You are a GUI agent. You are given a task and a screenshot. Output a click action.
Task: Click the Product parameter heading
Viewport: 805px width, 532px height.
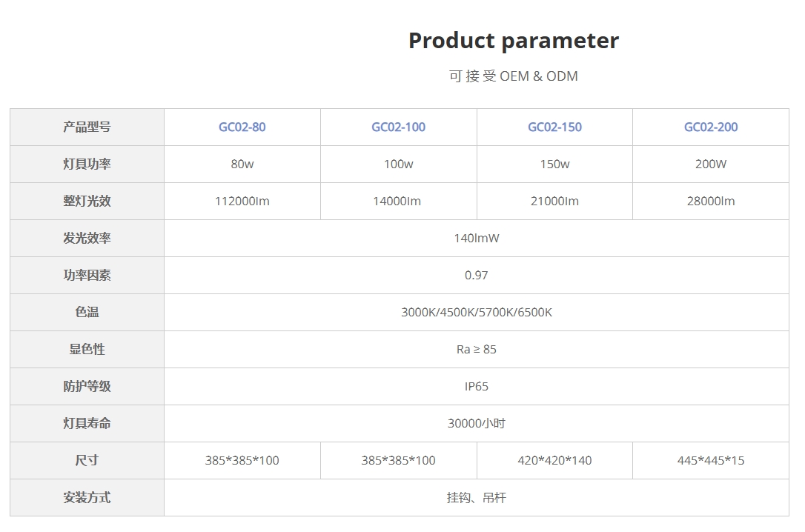[513, 40]
